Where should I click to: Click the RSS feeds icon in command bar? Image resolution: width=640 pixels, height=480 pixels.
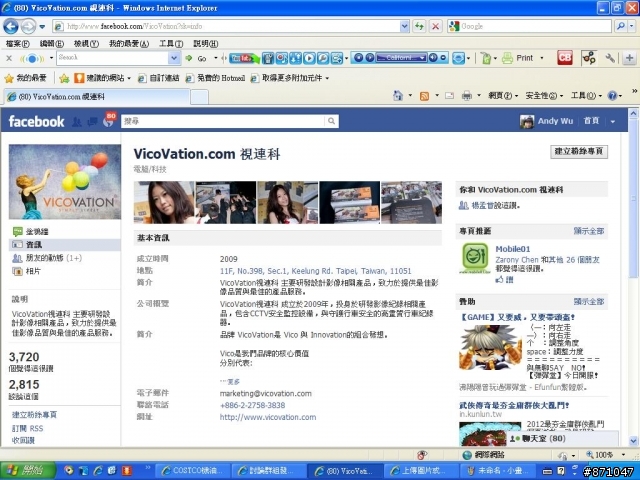click(424, 96)
